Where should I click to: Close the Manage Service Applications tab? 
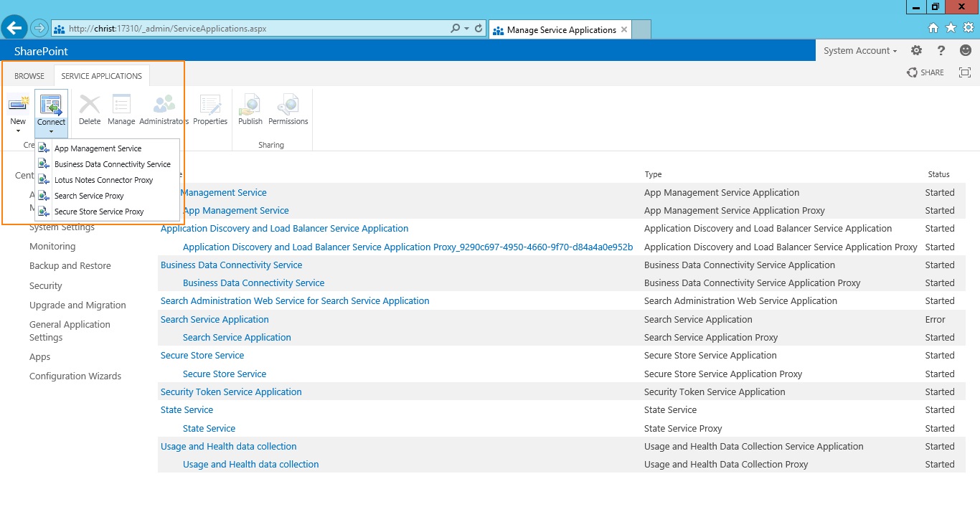[x=624, y=29]
